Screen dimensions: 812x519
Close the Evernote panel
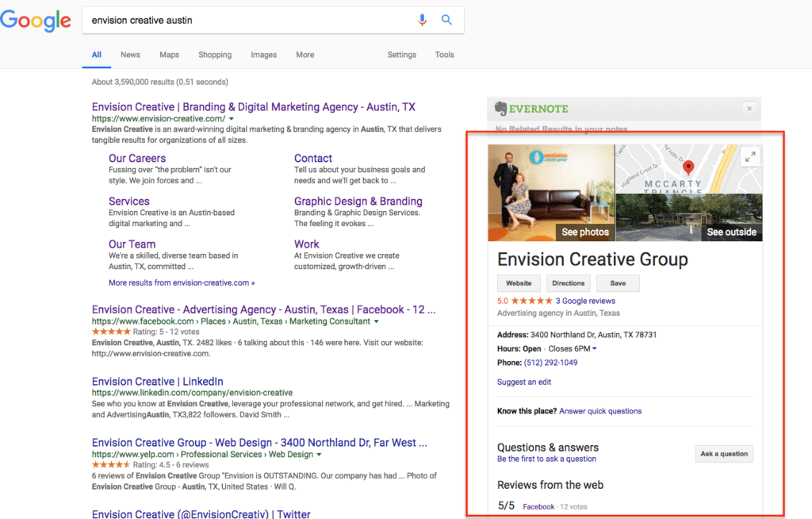click(x=749, y=109)
